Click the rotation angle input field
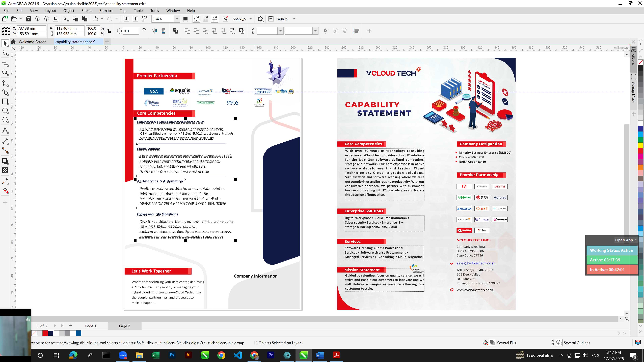Image resolution: width=644 pixels, height=362 pixels. tap(131, 31)
